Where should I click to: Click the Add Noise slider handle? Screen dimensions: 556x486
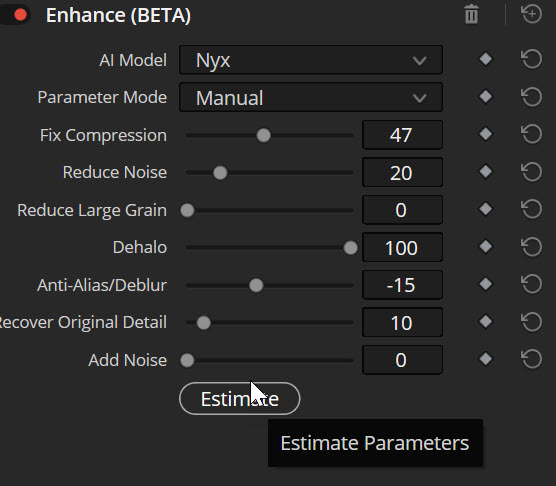tap(187, 361)
